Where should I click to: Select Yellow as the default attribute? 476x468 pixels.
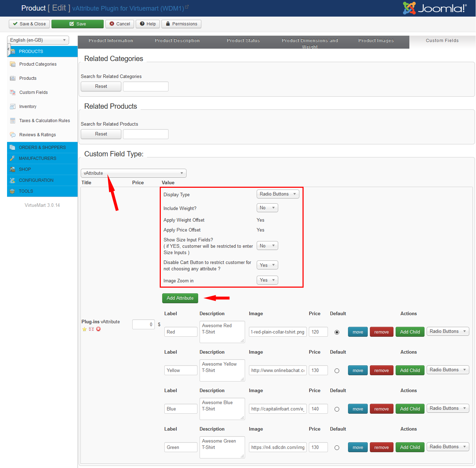point(337,371)
